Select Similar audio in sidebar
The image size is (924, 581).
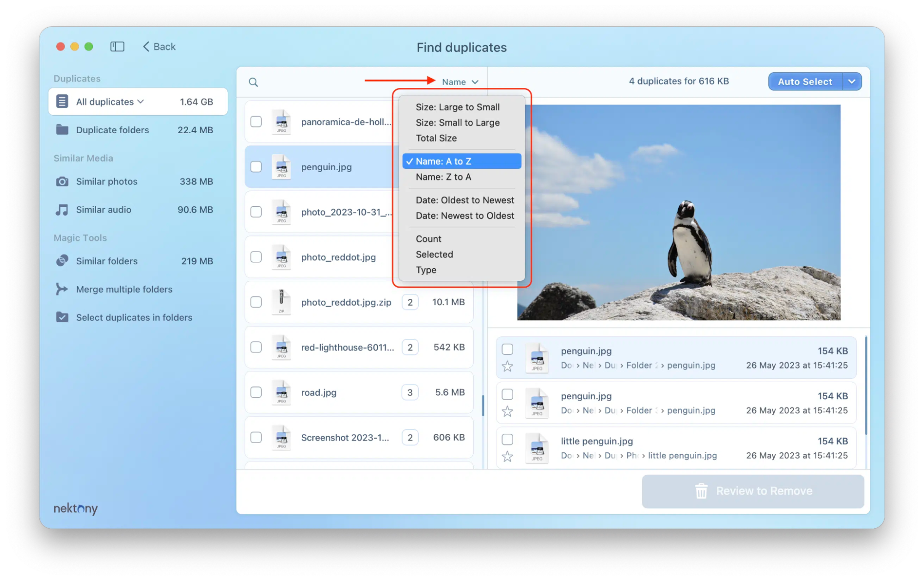tap(103, 210)
